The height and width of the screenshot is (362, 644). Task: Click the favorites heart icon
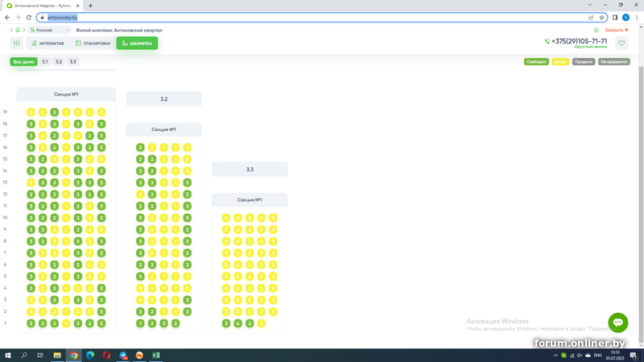pos(621,43)
